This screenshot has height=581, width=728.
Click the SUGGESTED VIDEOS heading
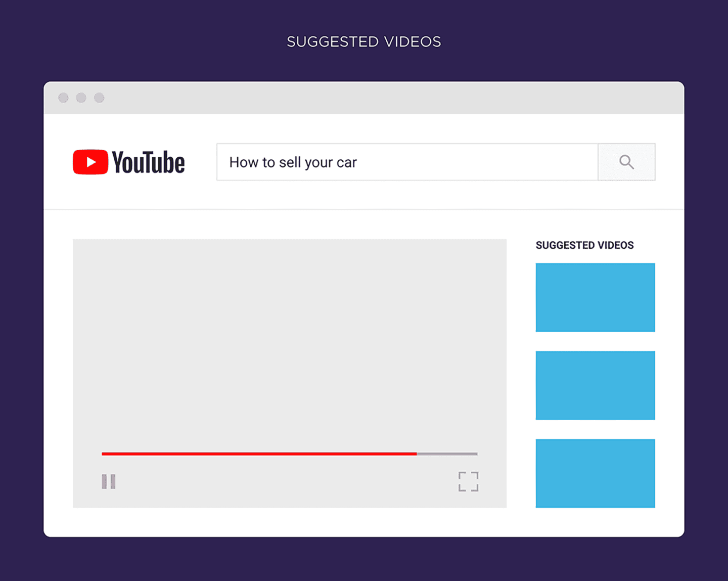point(584,245)
